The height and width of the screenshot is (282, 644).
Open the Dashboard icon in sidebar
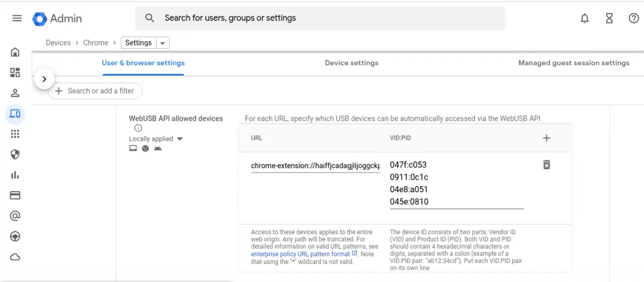point(15,72)
